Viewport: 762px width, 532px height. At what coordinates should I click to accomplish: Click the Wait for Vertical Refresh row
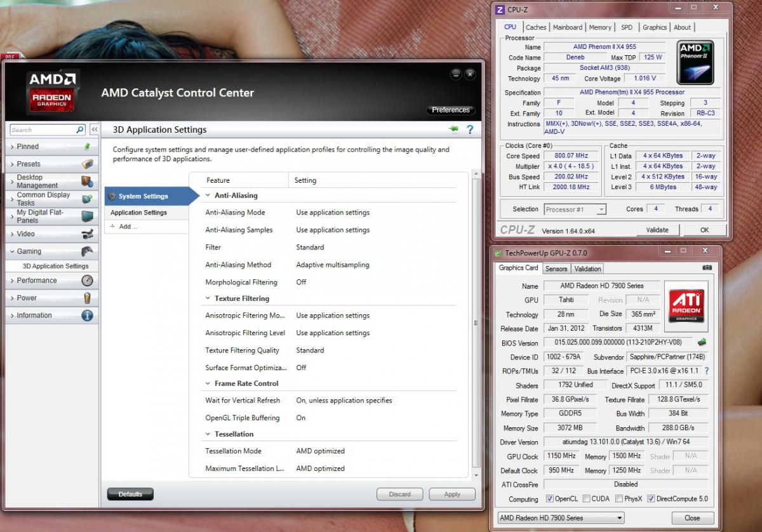pyautogui.click(x=330, y=401)
